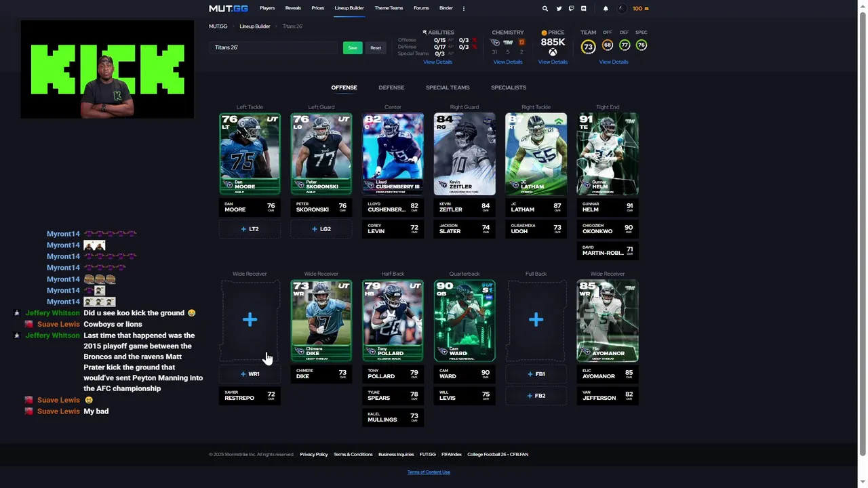Open the Forums nav item
Image resolution: width=868 pixels, height=488 pixels.
421,8
